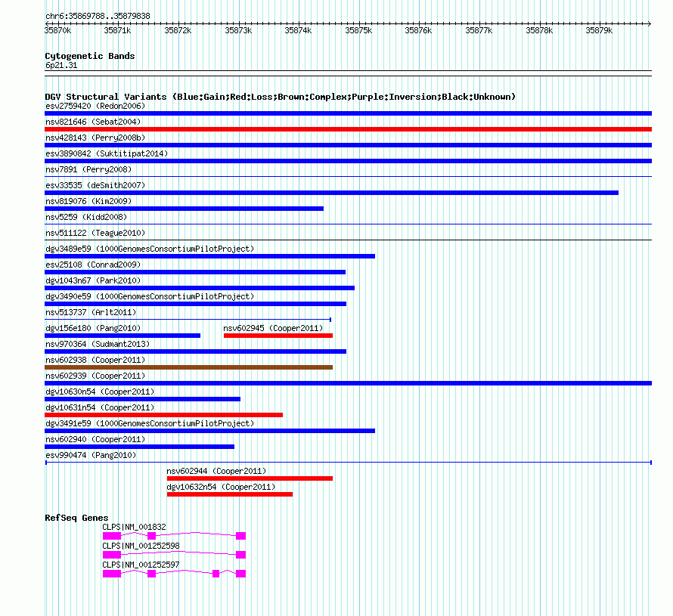Screen dimensions: 673x616
Task: Open nsv819076 (Kim2009) variant label
Action: (88, 201)
